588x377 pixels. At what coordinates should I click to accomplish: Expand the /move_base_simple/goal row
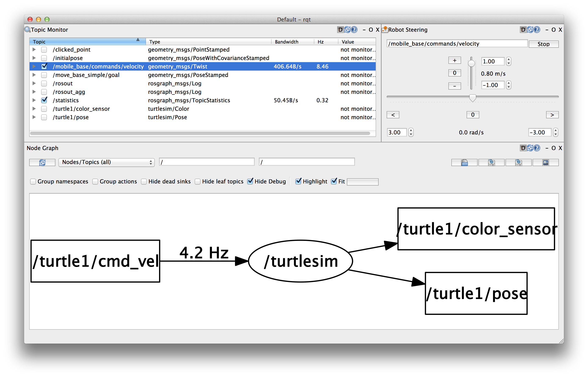[x=34, y=75]
